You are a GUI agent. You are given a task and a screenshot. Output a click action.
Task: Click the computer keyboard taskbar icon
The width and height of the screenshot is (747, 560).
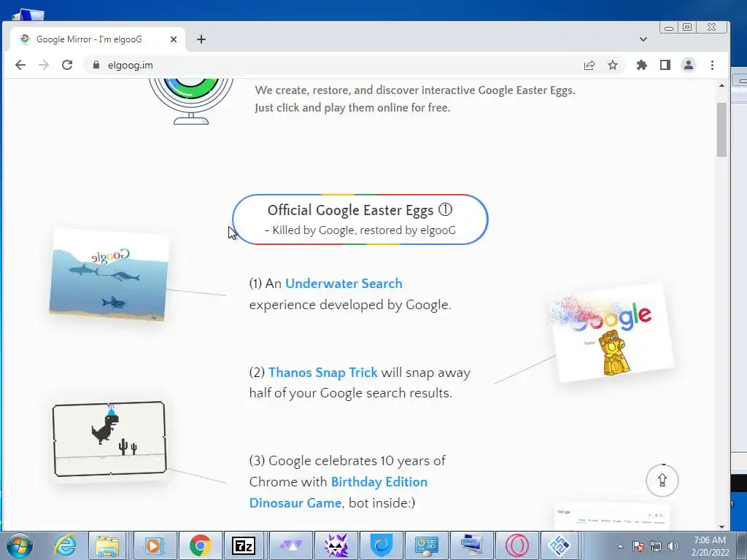coord(472,545)
